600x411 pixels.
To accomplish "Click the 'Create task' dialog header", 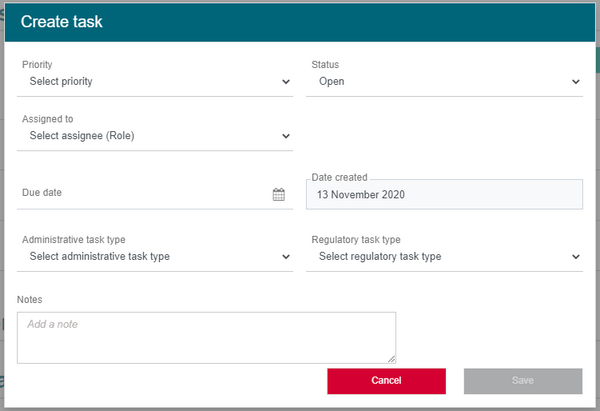I will point(62,21).
